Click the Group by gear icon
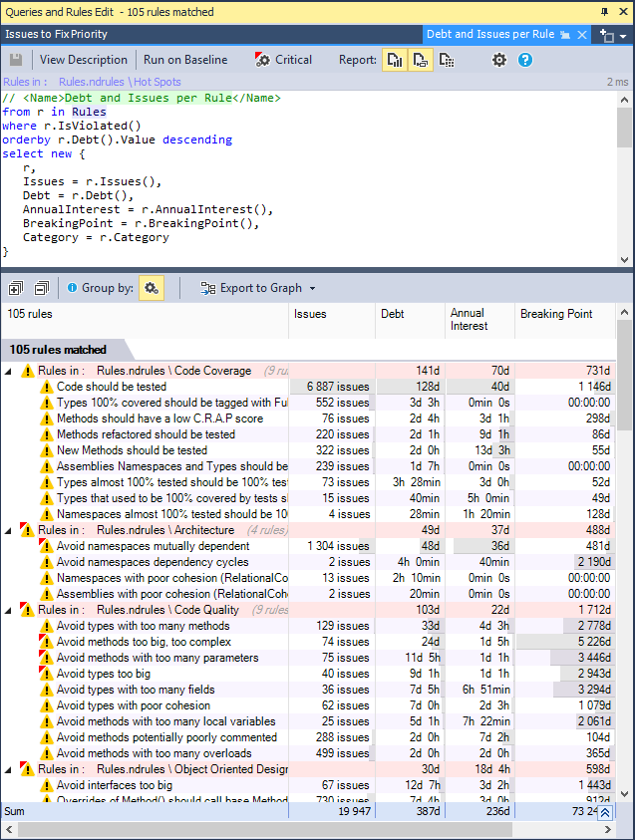The width and height of the screenshot is (635, 840). 152,288
